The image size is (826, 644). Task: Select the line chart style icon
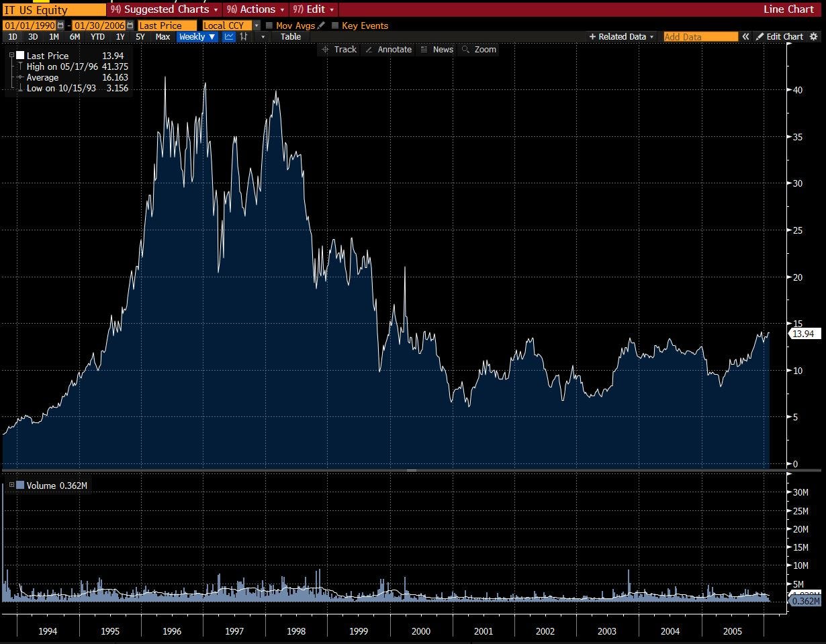coord(229,37)
